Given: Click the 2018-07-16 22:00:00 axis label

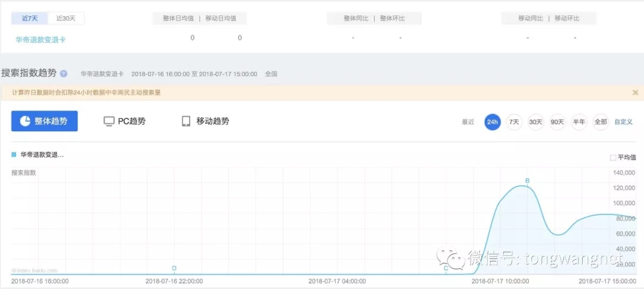Looking at the screenshot, I should tap(174, 282).
